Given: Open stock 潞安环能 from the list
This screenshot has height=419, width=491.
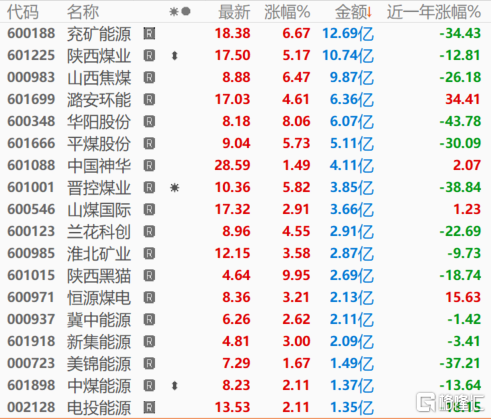Looking at the screenshot, I should pos(99,100).
